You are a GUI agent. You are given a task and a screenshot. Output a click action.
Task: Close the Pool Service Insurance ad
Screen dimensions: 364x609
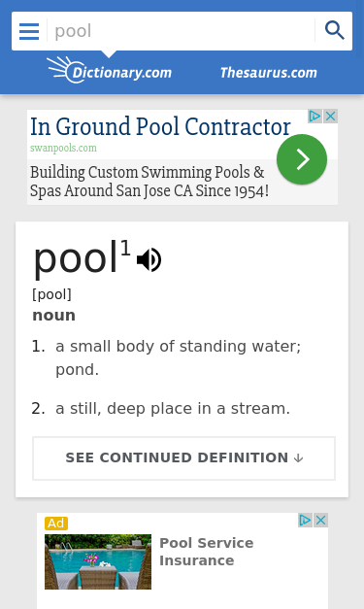[x=321, y=520]
